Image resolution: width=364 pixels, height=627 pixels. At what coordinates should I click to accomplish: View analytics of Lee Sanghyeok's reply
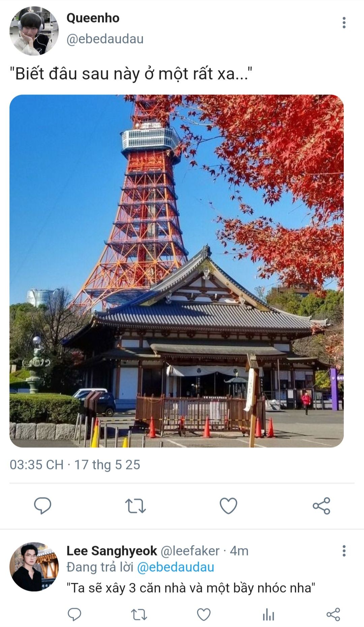[x=269, y=615]
